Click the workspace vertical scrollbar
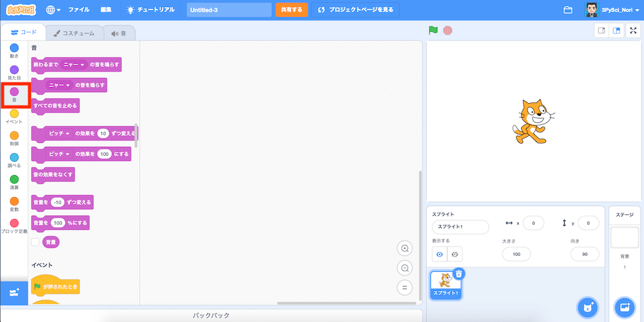 (x=420, y=235)
